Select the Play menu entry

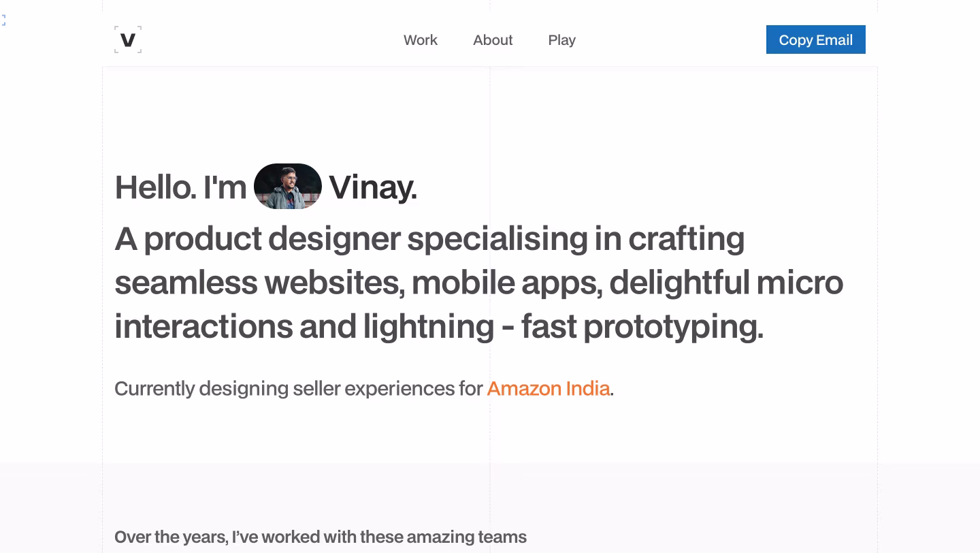tap(562, 40)
